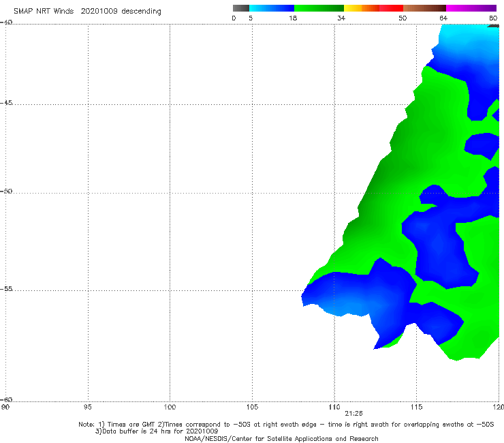This screenshot has height=443, width=504.
Task: Click the latitude label -60
Action: coord(6,399)
